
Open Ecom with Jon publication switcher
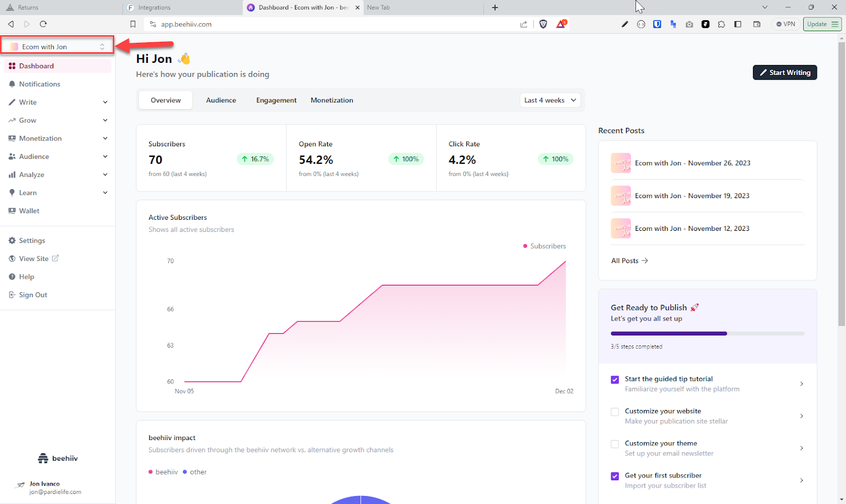(58, 46)
